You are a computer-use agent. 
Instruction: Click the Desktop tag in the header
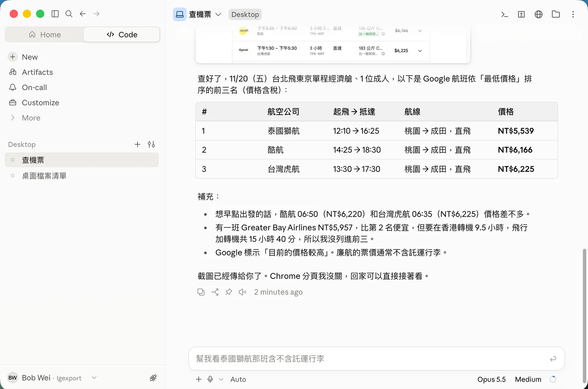pyautogui.click(x=245, y=14)
